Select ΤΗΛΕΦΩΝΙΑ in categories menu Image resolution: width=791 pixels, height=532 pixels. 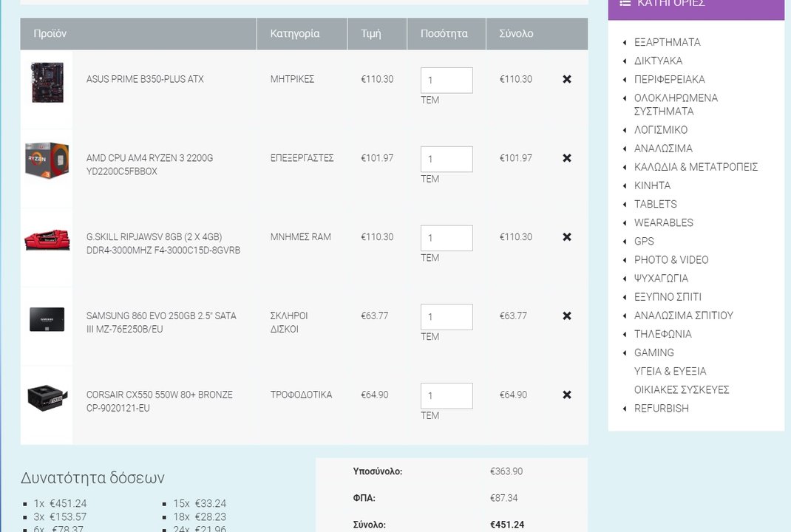[663, 334]
